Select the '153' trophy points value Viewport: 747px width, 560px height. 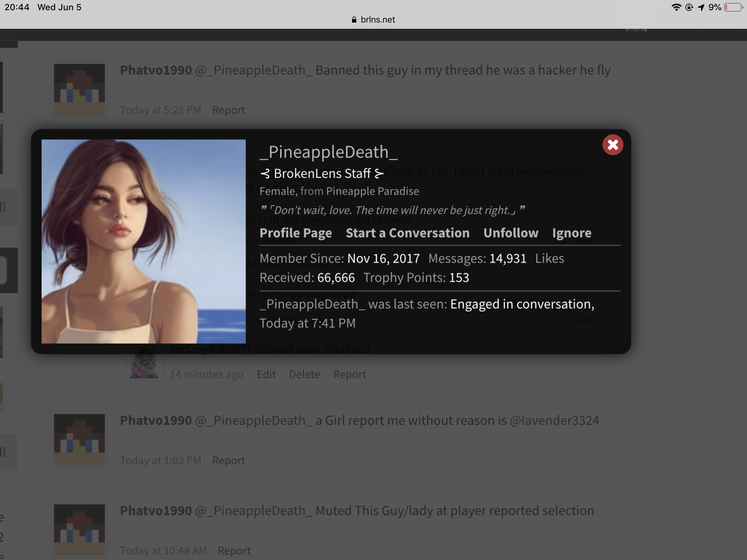tap(459, 278)
